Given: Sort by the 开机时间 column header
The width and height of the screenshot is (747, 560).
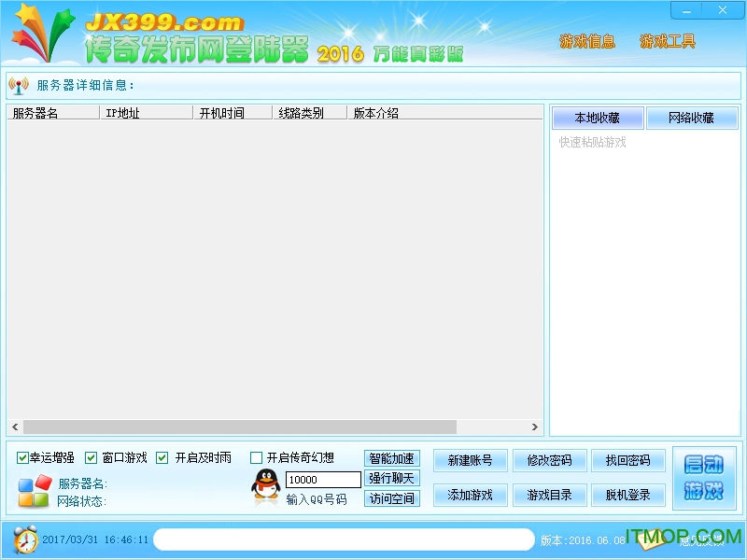Looking at the screenshot, I should pyautogui.click(x=233, y=113).
